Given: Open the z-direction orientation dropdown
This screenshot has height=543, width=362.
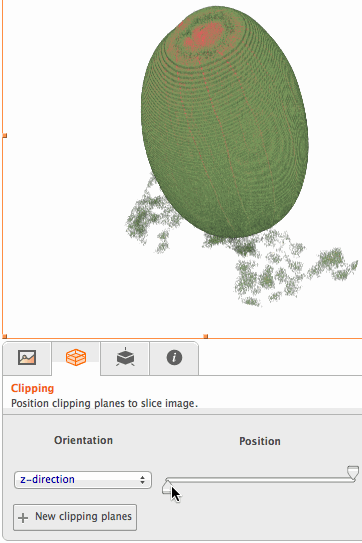Looking at the screenshot, I should click(83, 480).
